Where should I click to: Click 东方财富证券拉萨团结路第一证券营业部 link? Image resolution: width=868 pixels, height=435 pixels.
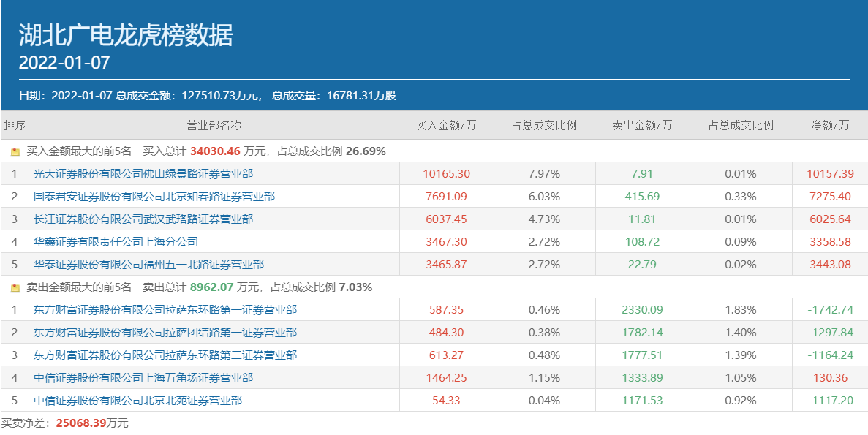[165, 333]
